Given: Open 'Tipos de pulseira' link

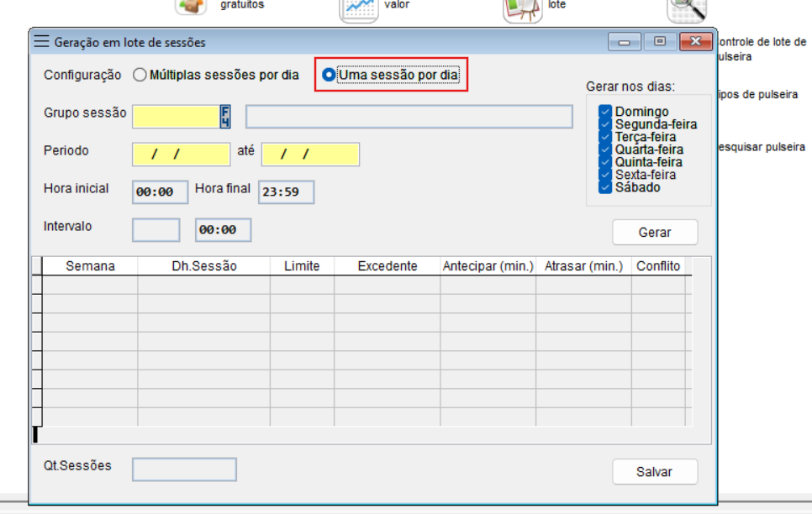Looking at the screenshot, I should 758,95.
